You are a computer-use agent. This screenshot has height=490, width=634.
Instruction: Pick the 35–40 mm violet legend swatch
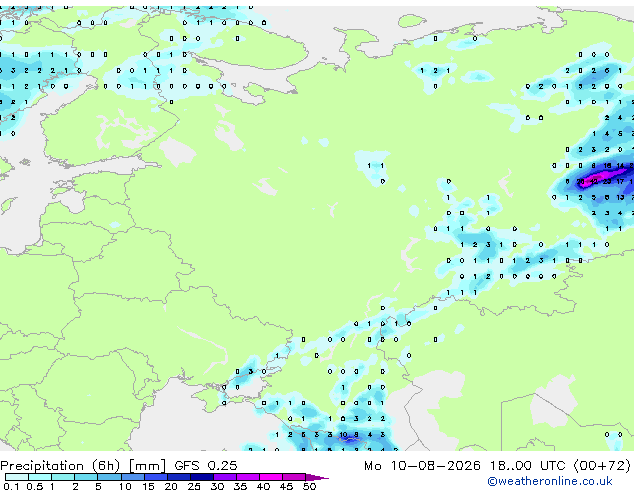[248, 477]
